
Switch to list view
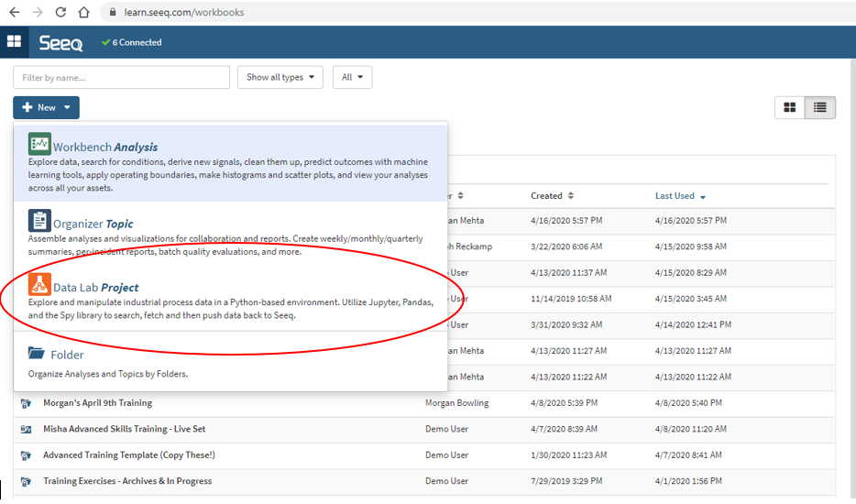pyautogui.click(x=819, y=108)
